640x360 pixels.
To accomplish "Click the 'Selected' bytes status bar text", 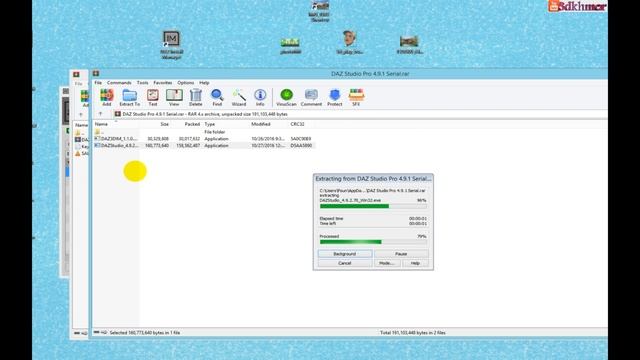I will click(145, 333).
